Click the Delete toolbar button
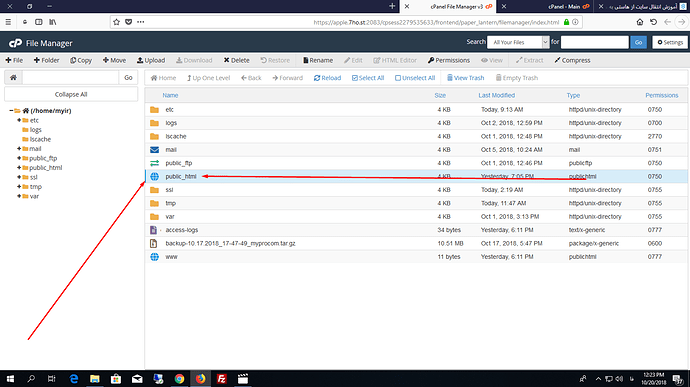Viewport: 690px width, 387px height. click(x=236, y=60)
